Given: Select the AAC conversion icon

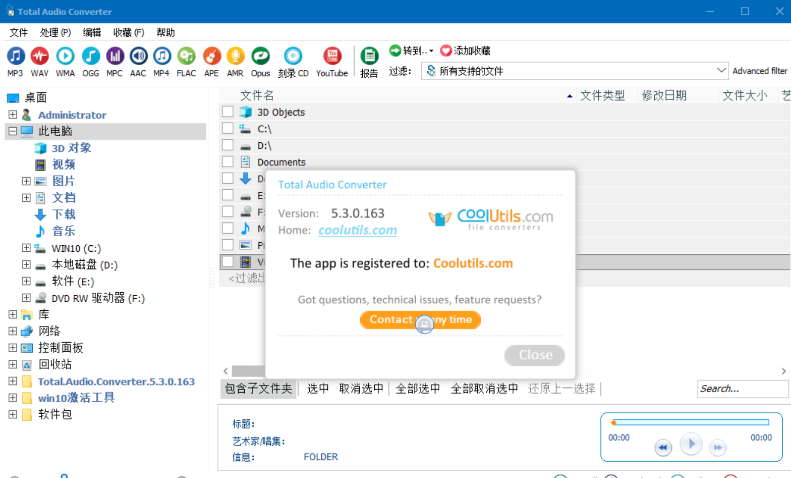Looking at the screenshot, I should tap(138, 56).
